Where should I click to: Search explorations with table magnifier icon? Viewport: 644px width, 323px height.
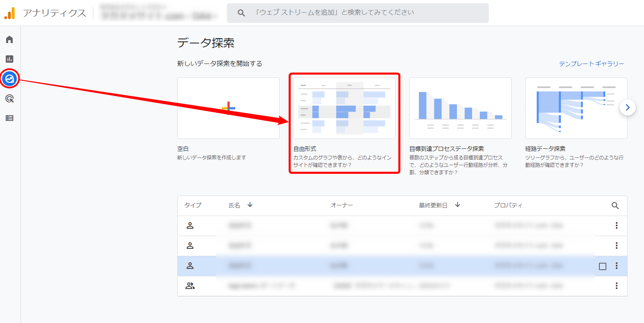click(615, 206)
